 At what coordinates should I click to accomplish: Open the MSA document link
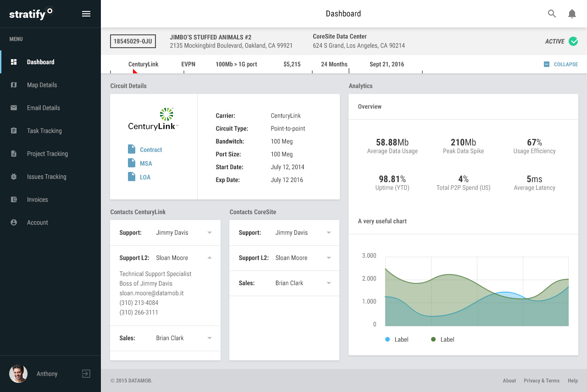pyautogui.click(x=146, y=164)
